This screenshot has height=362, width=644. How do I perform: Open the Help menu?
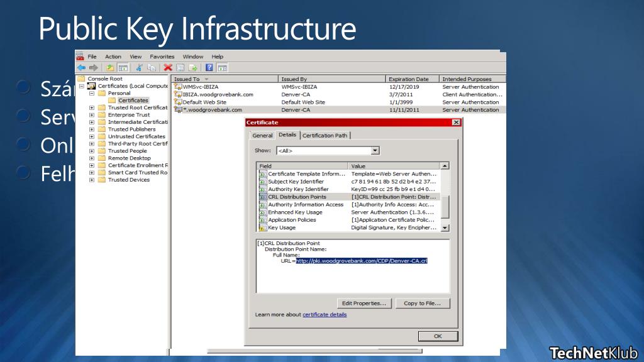click(217, 57)
